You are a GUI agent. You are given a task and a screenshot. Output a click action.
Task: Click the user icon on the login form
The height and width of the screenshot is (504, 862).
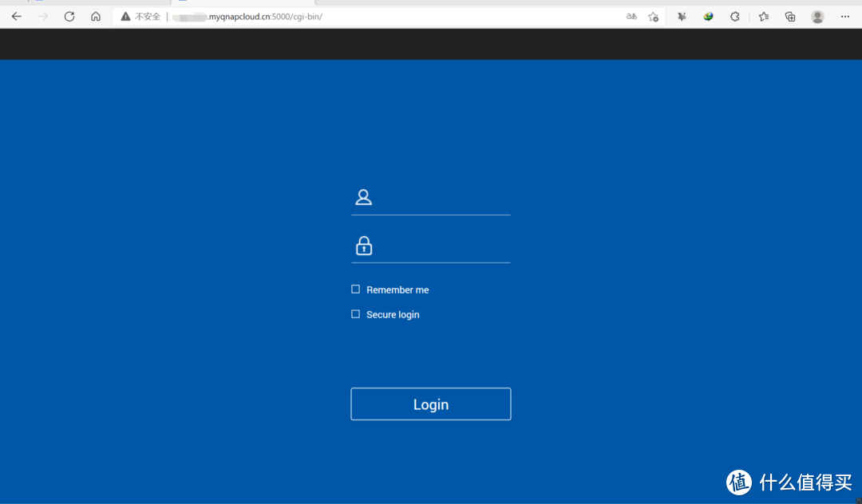(363, 197)
